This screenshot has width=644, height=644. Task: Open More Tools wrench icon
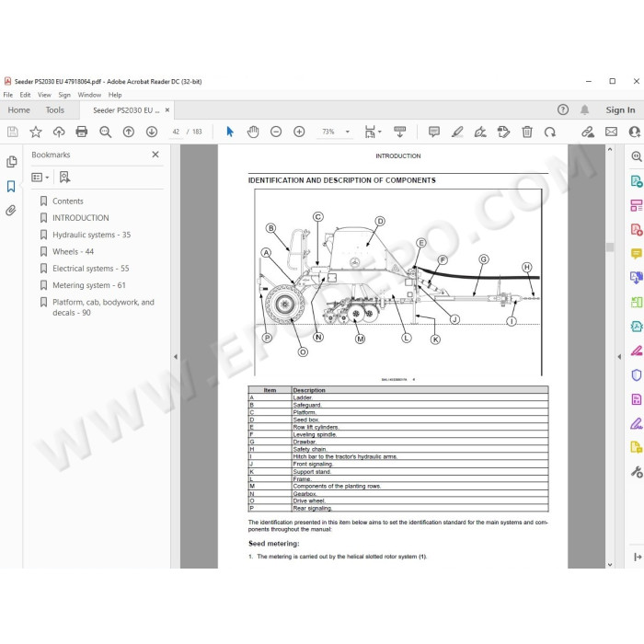[x=637, y=471]
